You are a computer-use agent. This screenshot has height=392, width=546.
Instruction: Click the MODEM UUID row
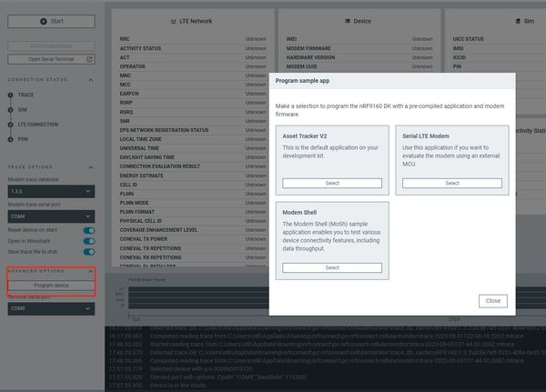359,66
